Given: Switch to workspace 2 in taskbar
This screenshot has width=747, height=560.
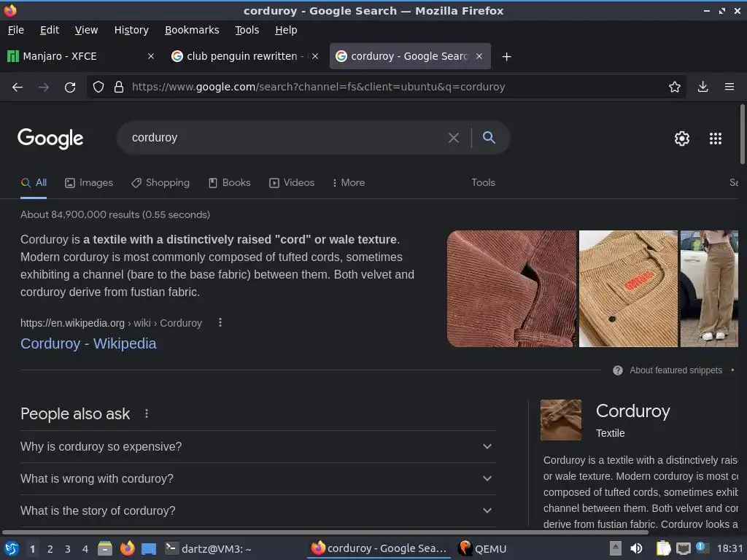Looking at the screenshot, I should click(50, 549).
